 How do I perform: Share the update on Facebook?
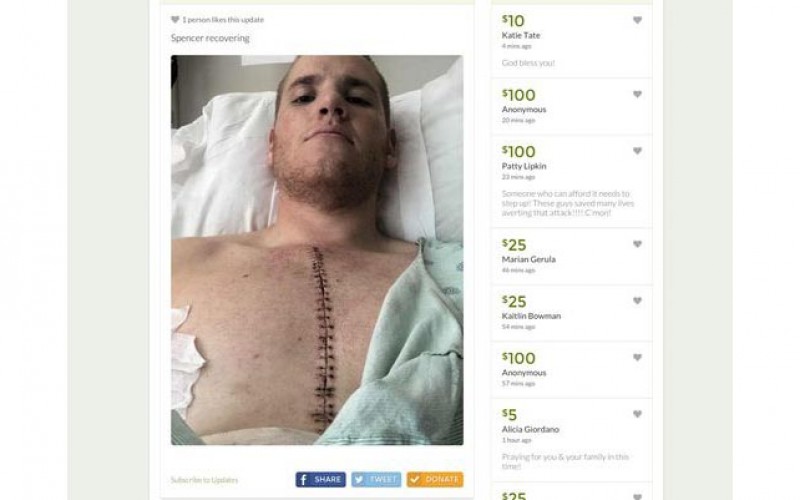point(320,480)
